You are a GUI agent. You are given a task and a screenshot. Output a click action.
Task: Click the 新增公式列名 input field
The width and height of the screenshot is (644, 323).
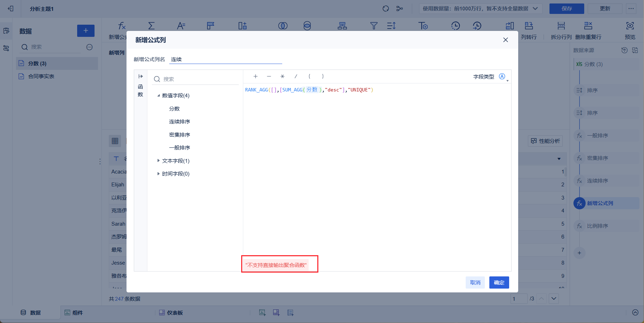226,59
